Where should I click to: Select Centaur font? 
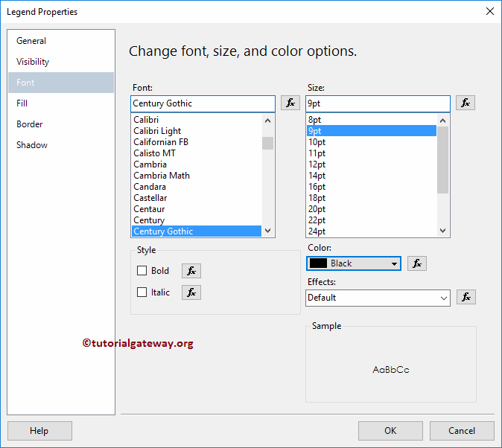197,209
